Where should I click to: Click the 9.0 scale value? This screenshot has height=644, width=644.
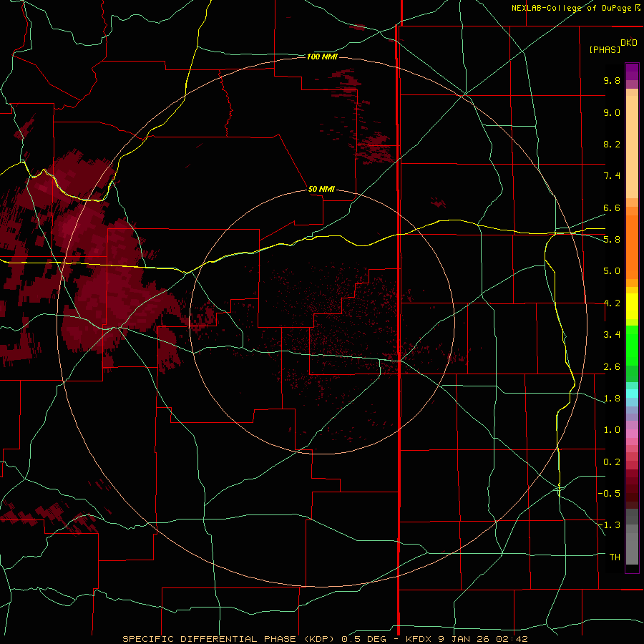(x=612, y=112)
